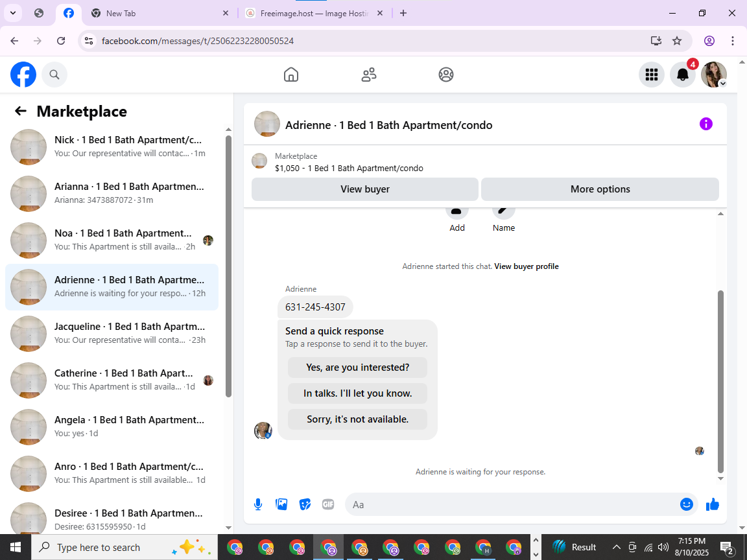Image resolution: width=747 pixels, height=560 pixels.
Task: Click the message input field Aa
Action: pyautogui.click(x=512, y=504)
